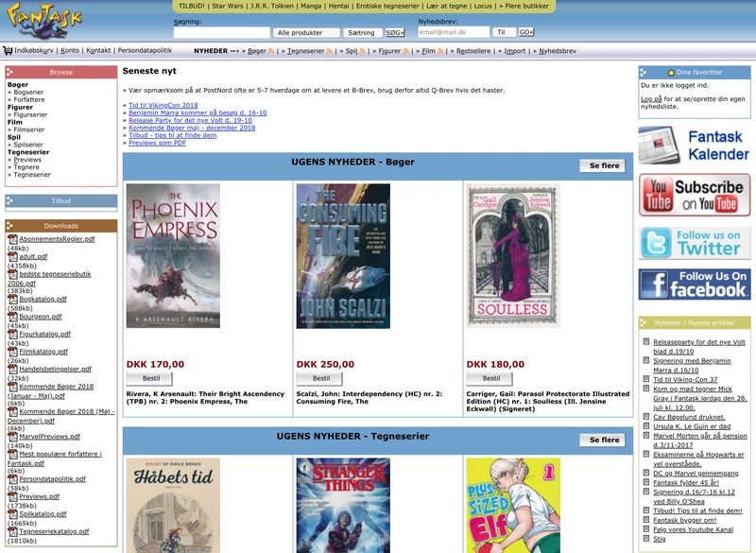756x553 pixels.
Task: Open the shopping cart icon beside Indkøbskurv
Action: pyautogui.click(x=8, y=51)
